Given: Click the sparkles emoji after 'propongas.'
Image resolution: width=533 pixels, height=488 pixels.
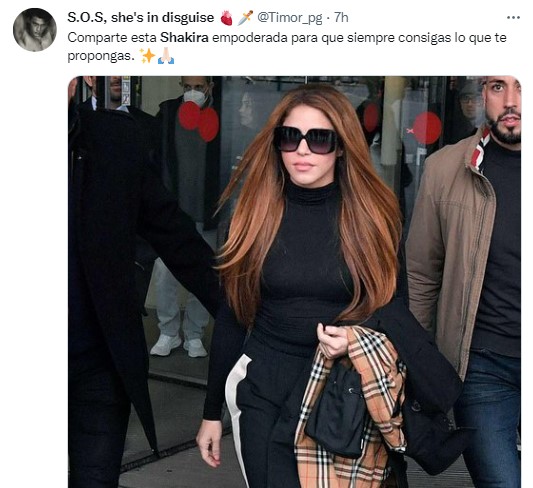Looking at the screenshot, I should click(148, 55).
